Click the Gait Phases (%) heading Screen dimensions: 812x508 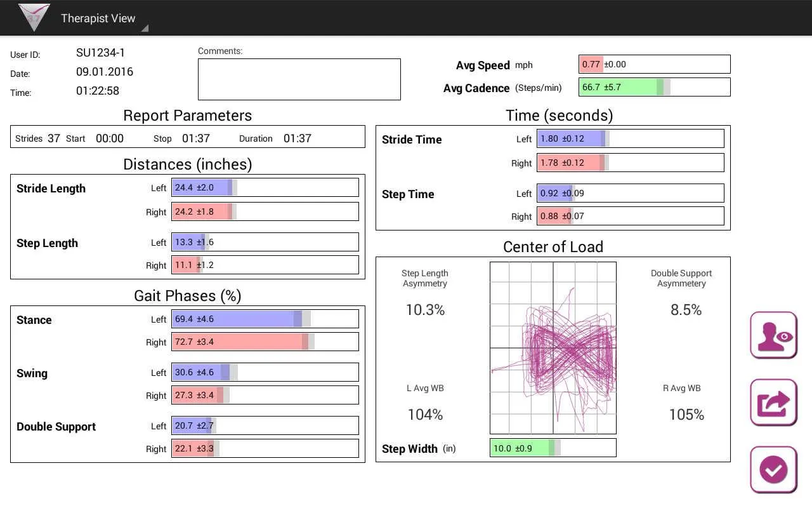pos(188,296)
